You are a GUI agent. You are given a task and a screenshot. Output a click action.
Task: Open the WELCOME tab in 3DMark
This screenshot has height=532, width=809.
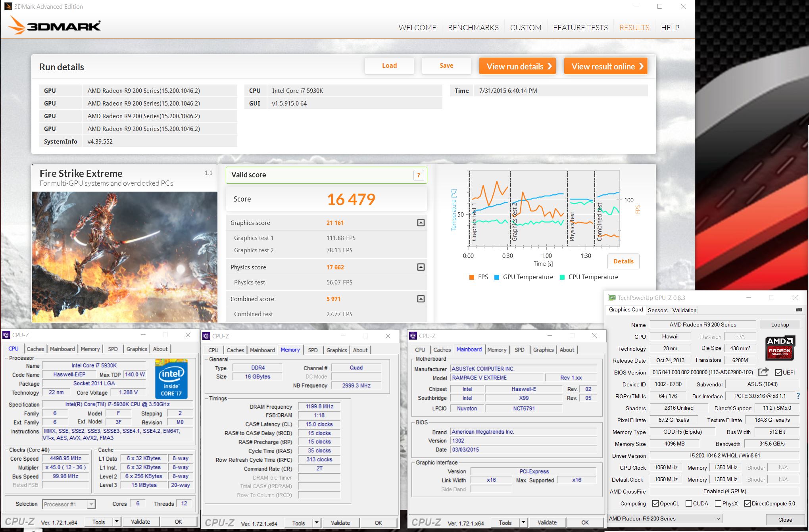click(417, 27)
